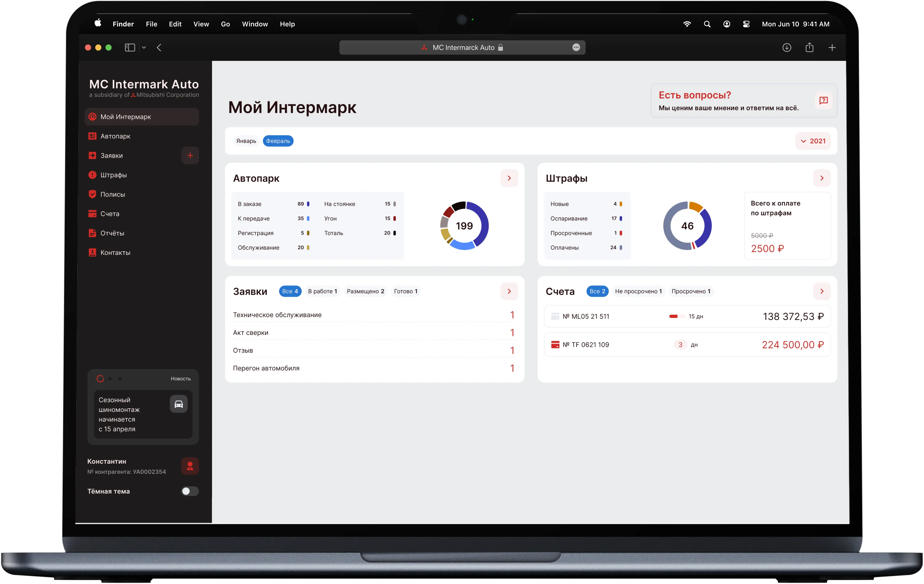Click the user account menu bar icon
This screenshot has height=584, width=924.
point(726,24)
